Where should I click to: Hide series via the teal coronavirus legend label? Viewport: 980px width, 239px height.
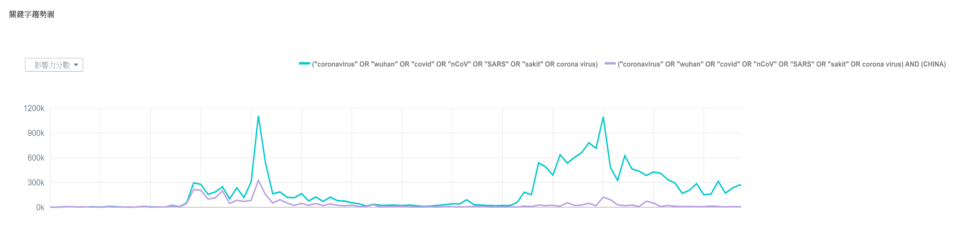455,64
